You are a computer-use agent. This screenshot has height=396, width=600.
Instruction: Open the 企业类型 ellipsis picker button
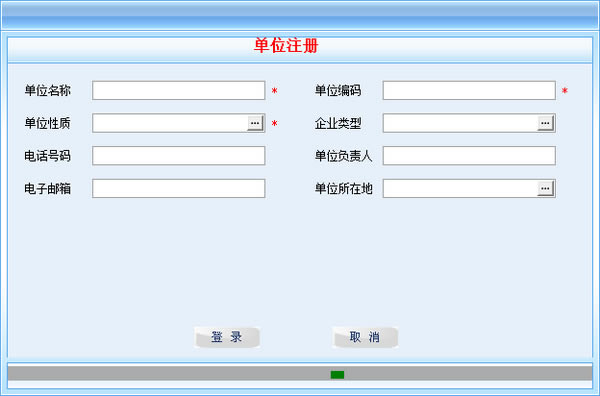(546, 123)
